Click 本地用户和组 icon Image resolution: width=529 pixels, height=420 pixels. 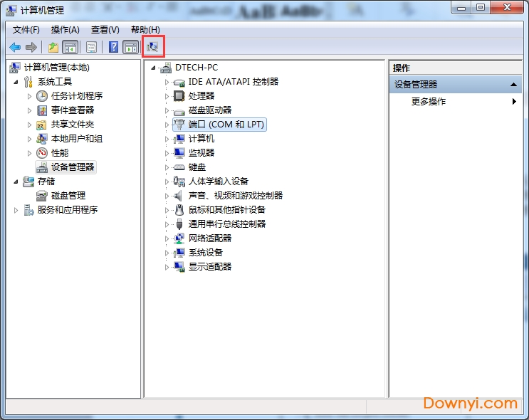42,139
